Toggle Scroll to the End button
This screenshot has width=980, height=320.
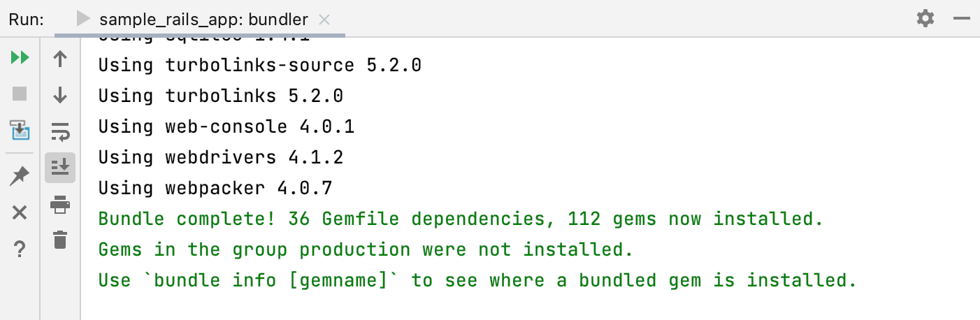(60, 168)
